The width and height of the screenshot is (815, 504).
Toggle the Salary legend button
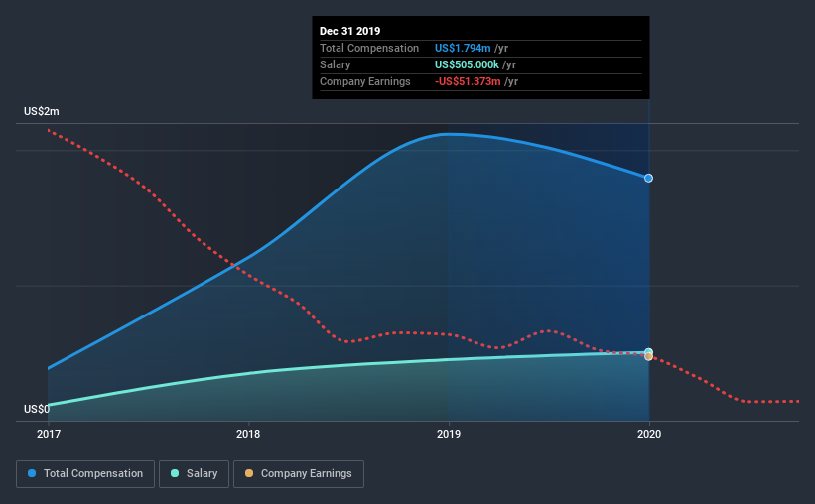[x=194, y=474]
